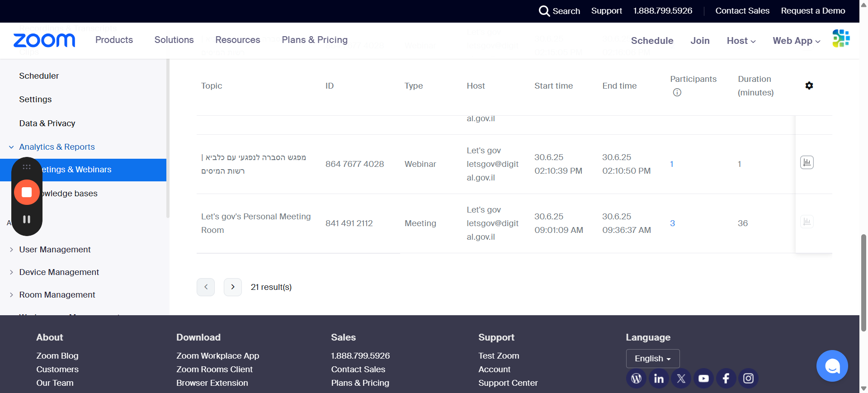Click Contact Sales in the top bar
Image resolution: width=868 pixels, height=393 pixels.
[x=742, y=11]
